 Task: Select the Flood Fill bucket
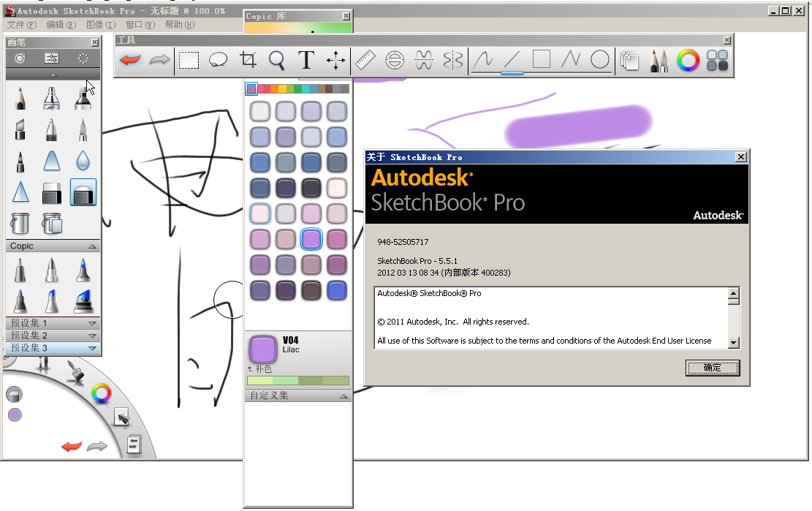click(x=20, y=223)
